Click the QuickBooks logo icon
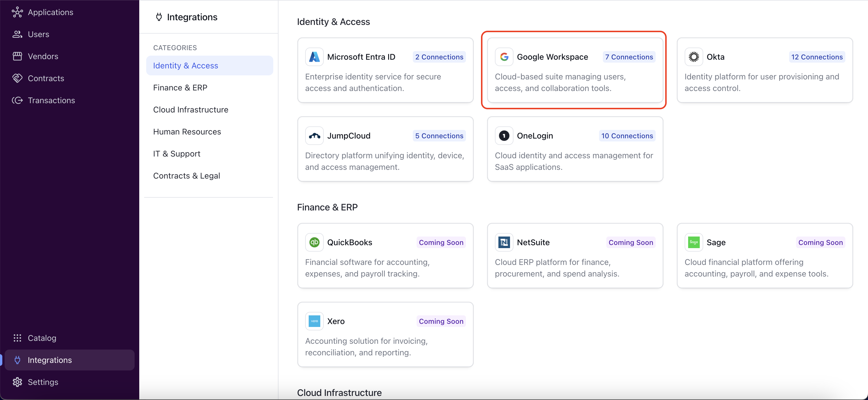 [x=314, y=242]
